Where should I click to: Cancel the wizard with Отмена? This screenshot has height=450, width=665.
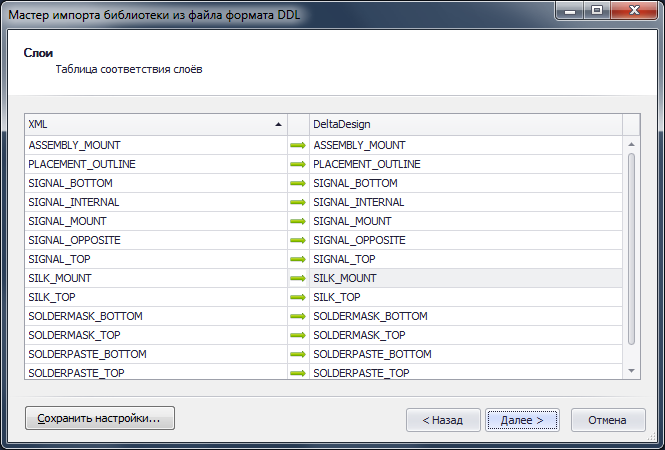608,420
